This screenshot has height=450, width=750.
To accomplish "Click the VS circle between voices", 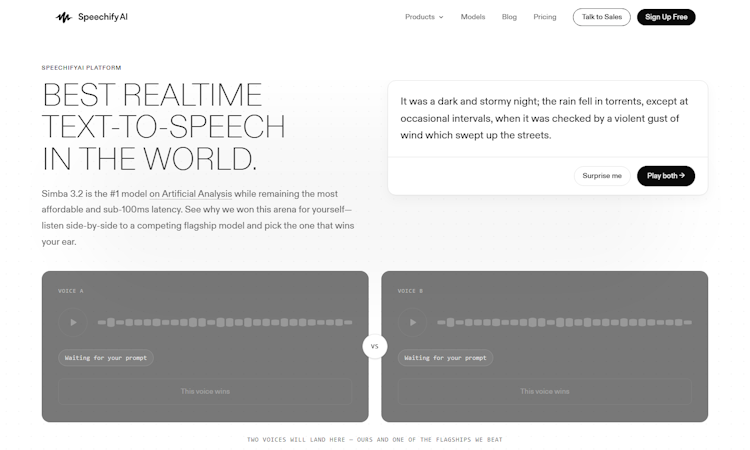I will [375, 346].
